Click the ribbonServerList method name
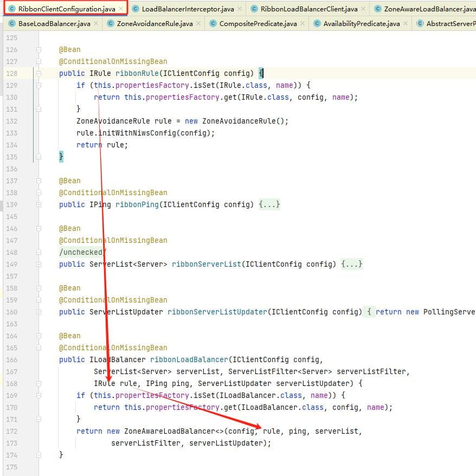 [x=207, y=264]
